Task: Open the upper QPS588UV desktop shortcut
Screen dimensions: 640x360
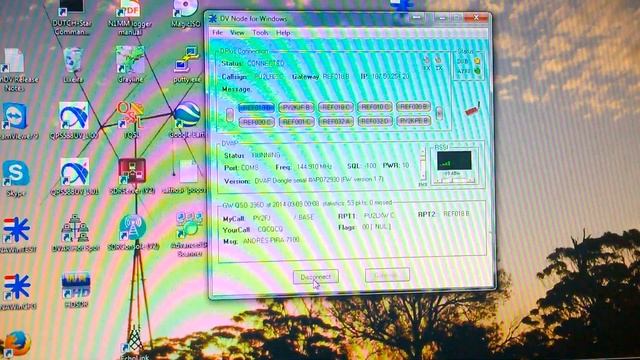Action: tap(74, 121)
